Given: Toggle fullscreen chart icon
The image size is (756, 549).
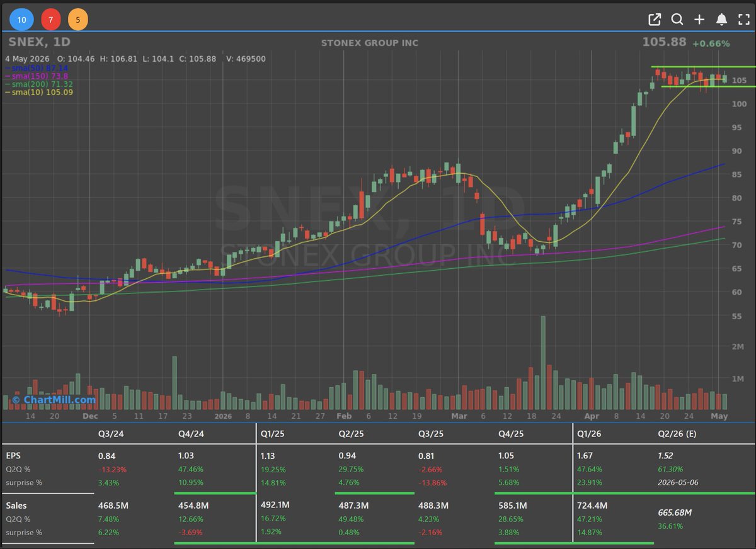Looking at the screenshot, I should [x=743, y=20].
